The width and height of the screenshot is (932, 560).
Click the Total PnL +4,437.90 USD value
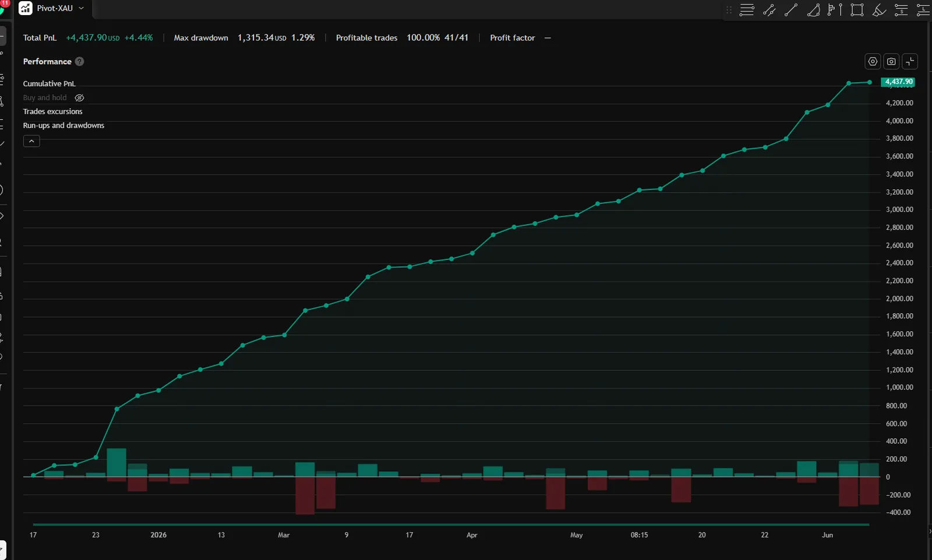[93, 37]
